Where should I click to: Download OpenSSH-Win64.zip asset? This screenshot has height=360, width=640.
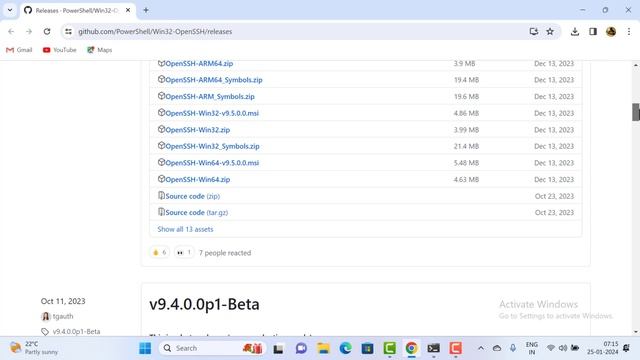pos(198,180)
